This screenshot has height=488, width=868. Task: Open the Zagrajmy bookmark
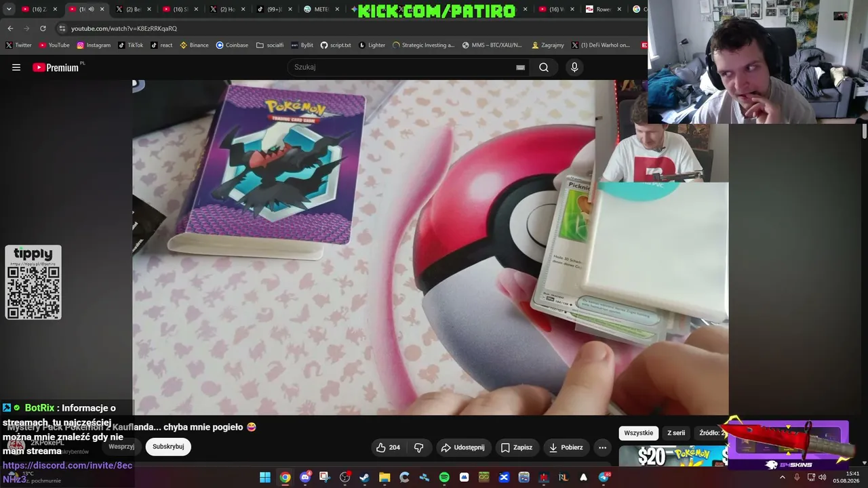(x=548, y=45)
